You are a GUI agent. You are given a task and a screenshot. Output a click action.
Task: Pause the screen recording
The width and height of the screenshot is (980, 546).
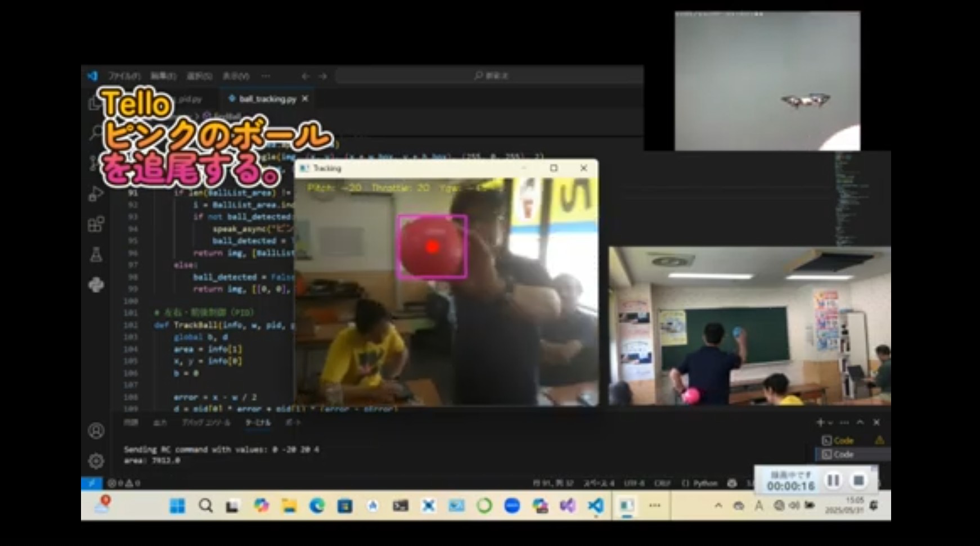(x=833, y=480)
